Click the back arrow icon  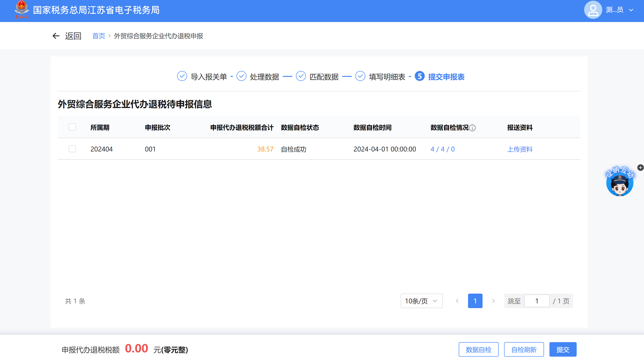pyautogui.click(x=56, y=36)
